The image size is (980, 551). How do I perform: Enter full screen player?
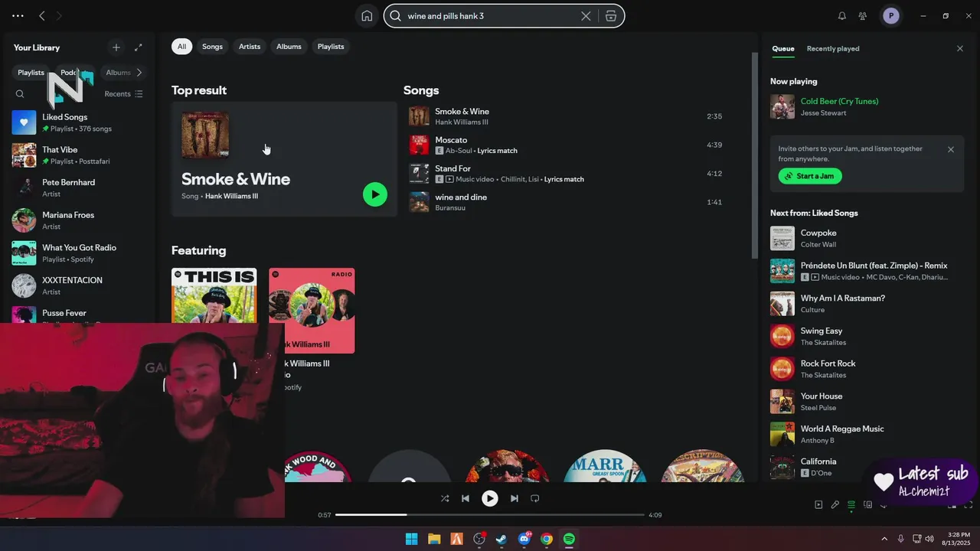point(969,505)
